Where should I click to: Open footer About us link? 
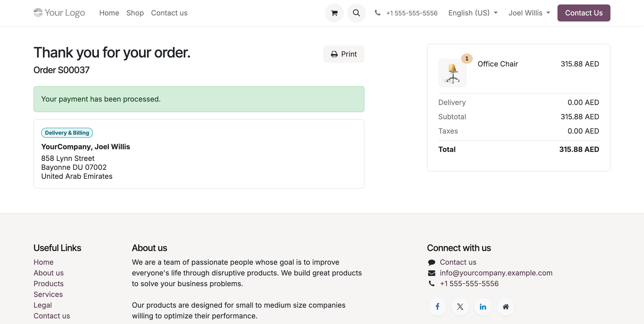coord(49,273)
